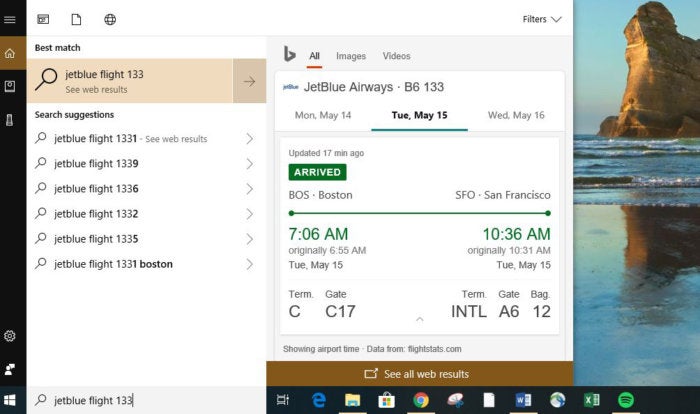Click See all web results button
700x414 pixels.
[x=420, y=374]
